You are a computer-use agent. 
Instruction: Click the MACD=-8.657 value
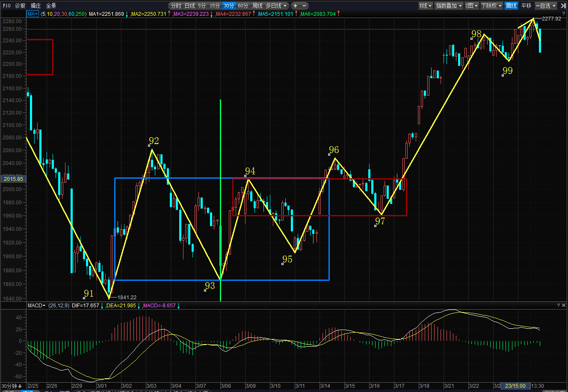(159, 306)
